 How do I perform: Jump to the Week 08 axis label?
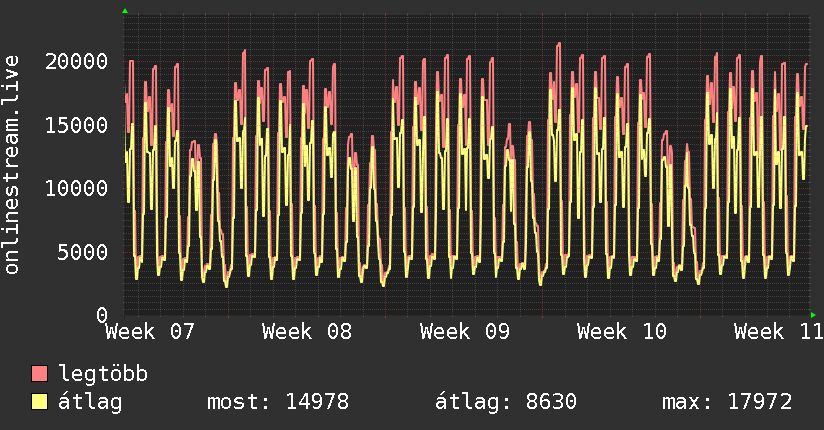click(x=307, y=331)
